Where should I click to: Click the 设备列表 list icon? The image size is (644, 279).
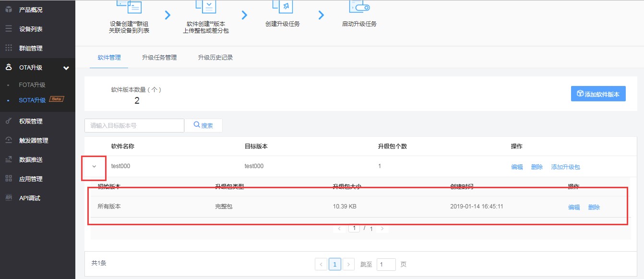pos(9,29)
